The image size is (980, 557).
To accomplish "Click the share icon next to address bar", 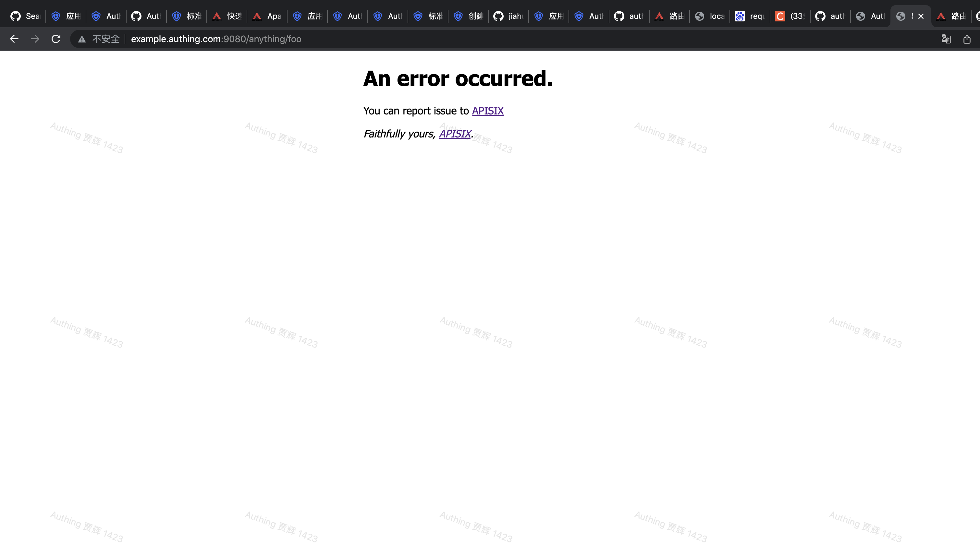I will tap(967, 39).
